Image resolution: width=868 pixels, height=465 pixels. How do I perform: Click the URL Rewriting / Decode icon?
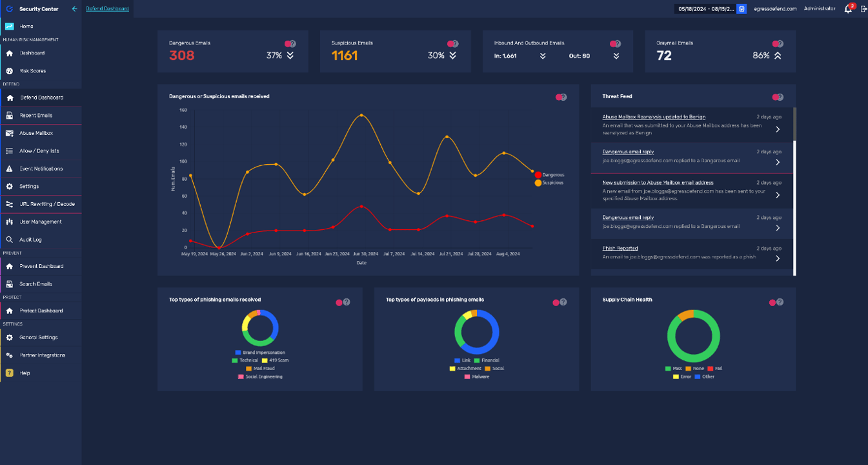tap(10, 204)
